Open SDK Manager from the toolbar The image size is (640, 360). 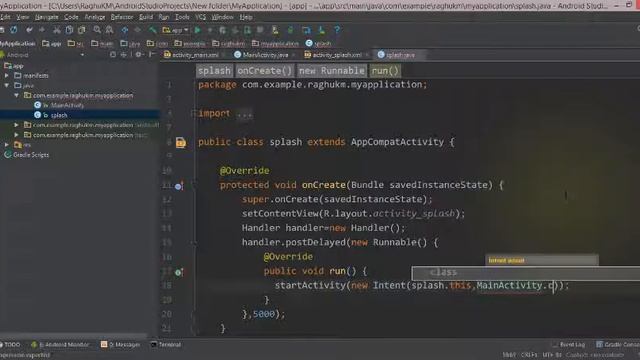pos(322,30)
